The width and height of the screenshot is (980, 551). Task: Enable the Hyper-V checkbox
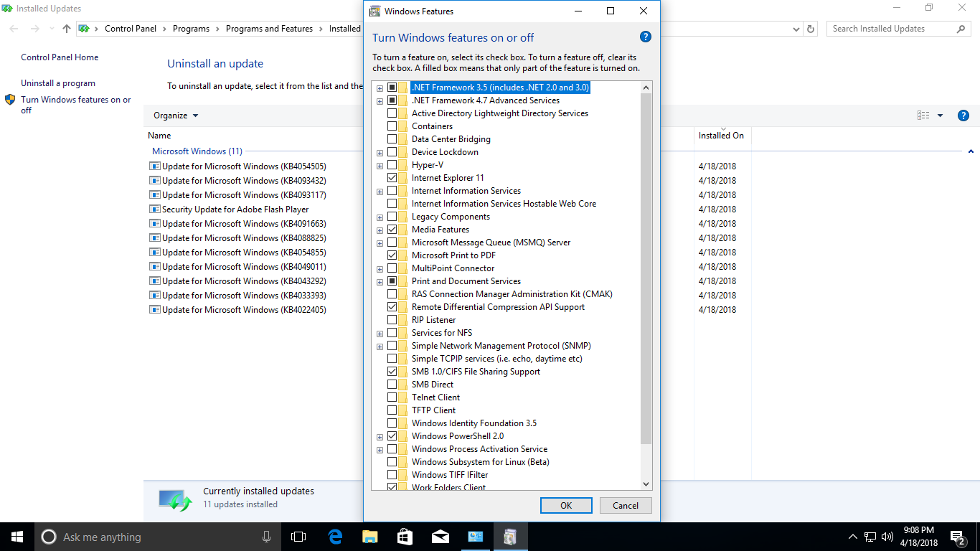pyautogui.click(x=392, y=165)
